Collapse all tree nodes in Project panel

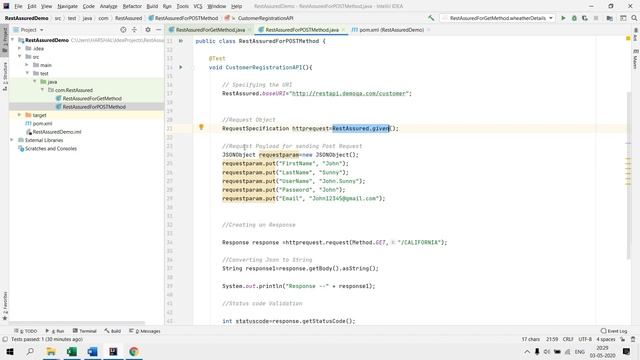(x=134, y=30)
